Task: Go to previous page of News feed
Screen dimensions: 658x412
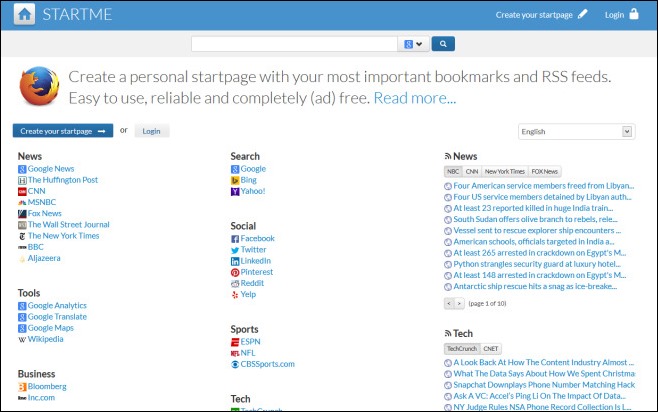Action: pyautogui.click(x=449, y=302)
